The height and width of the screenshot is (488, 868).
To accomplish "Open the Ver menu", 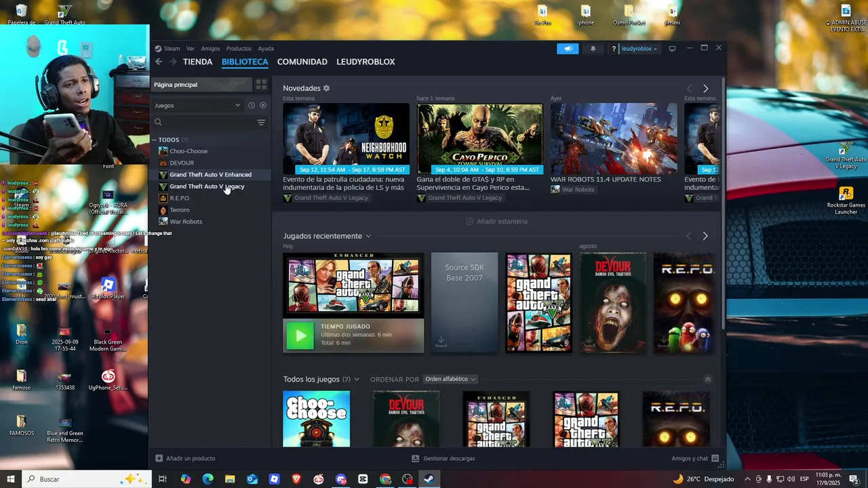I will 191,49.
